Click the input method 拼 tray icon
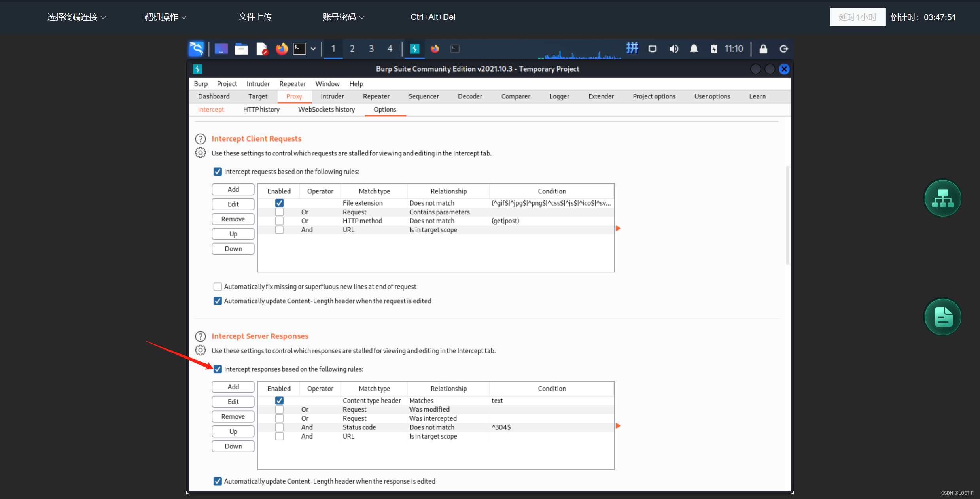This screenshot has width=980, height=499. 632,48
